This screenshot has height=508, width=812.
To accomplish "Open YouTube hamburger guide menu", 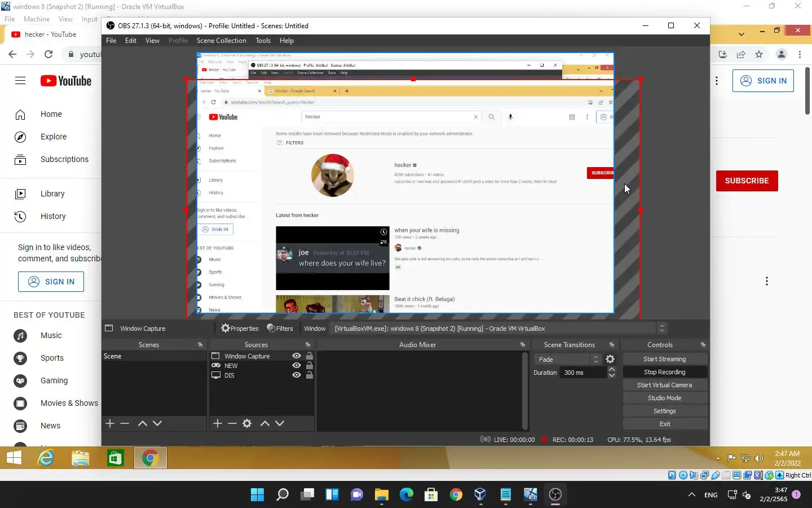I will 20,81.
